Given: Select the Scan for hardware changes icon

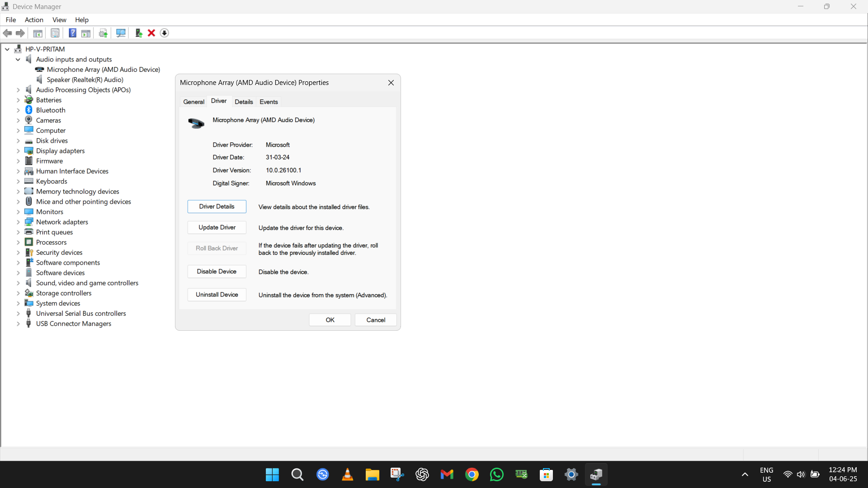Looking at the screenshot, I should click(x=121, y=33).
